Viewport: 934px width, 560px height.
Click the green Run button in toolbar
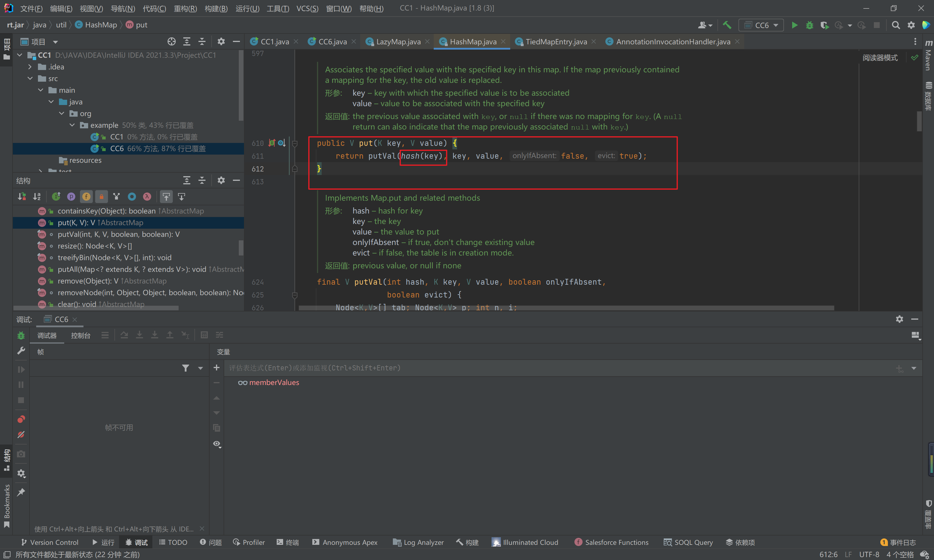point(794,25)
